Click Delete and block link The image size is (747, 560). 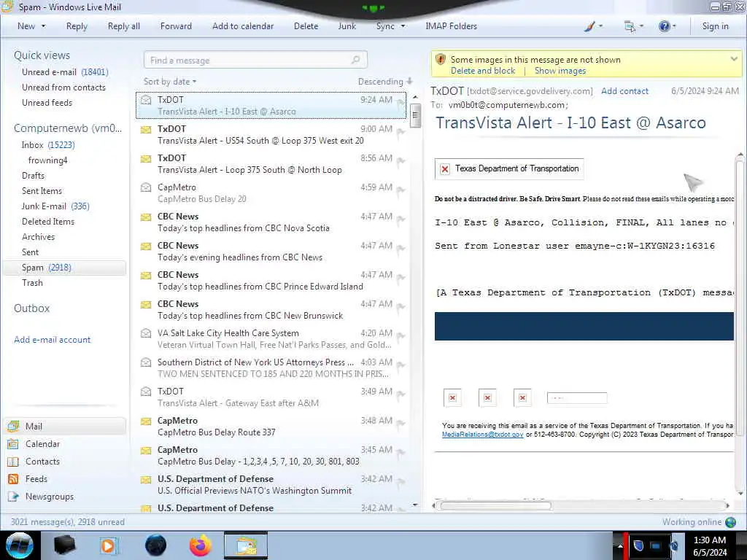coord(483,71)
